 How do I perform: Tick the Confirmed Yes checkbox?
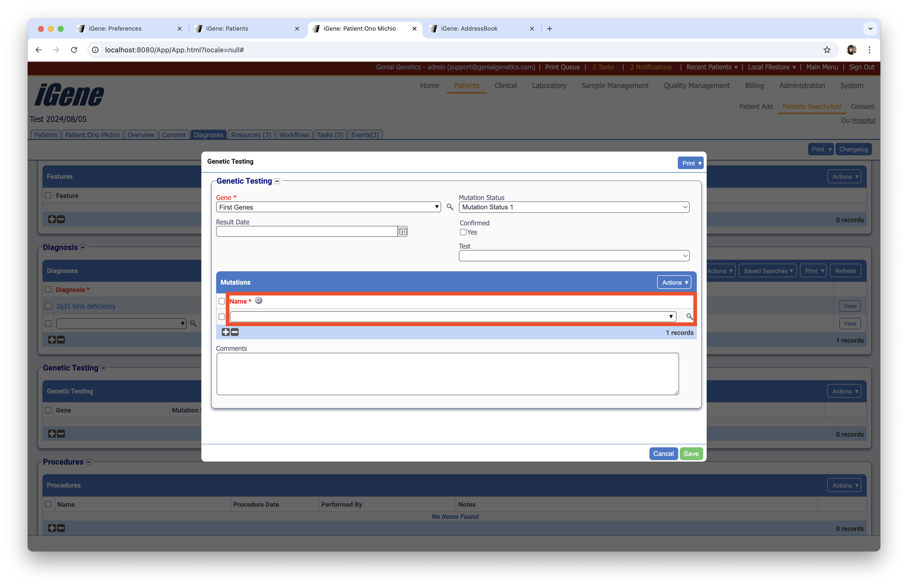463,232
